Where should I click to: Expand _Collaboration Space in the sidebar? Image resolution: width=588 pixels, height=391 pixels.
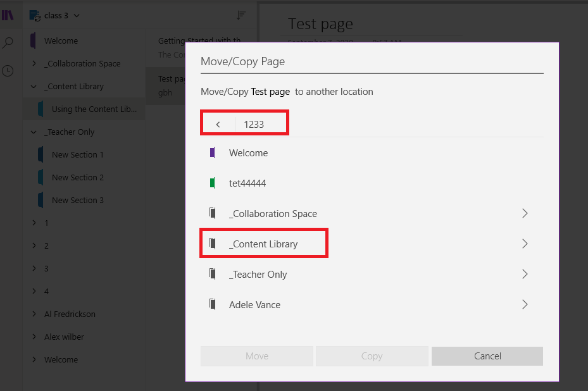pos(34,63)
